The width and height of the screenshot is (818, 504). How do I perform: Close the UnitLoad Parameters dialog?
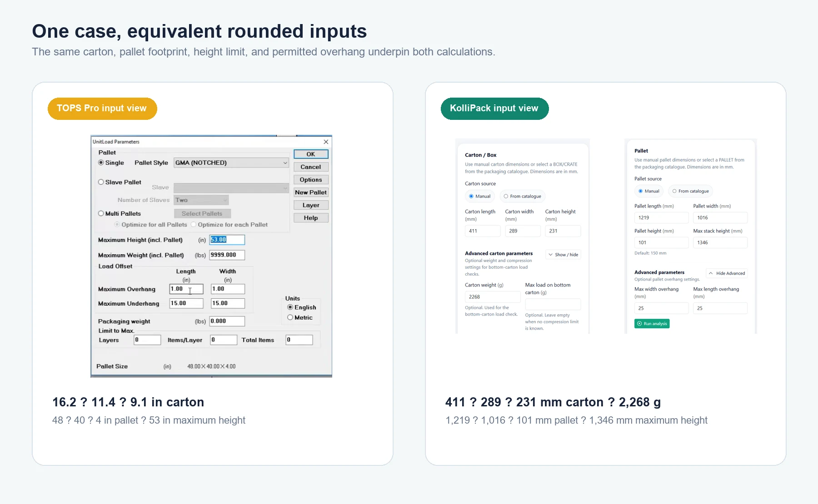(326, 142)
